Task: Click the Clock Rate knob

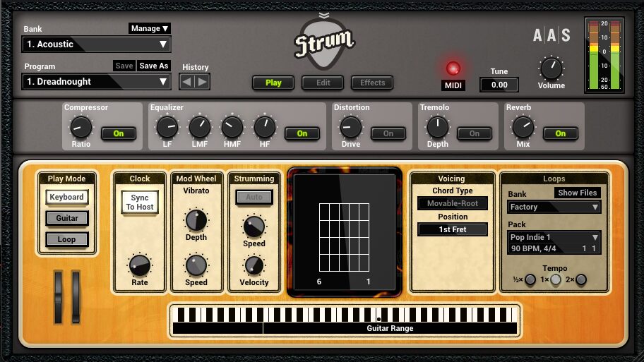Action: 140,265
